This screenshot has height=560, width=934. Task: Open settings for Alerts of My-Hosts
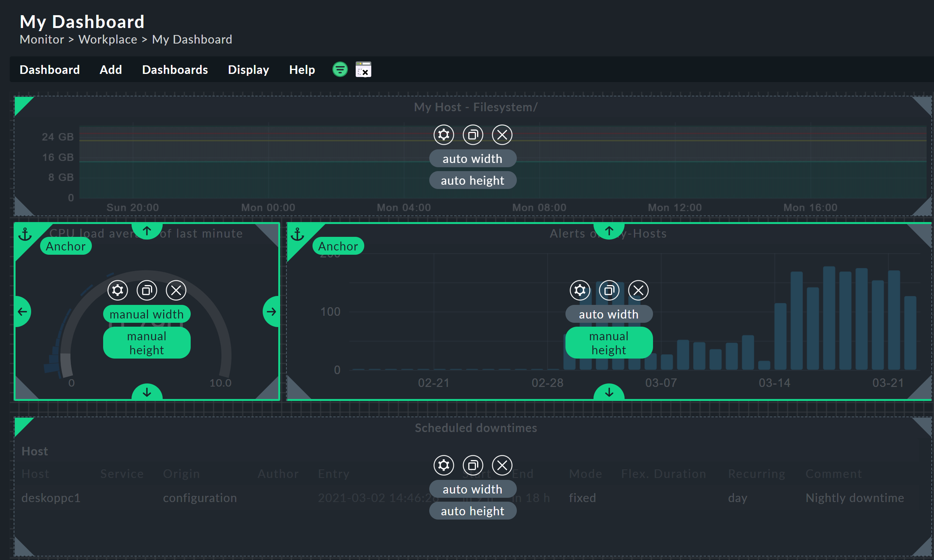click(x=578, y=290)
